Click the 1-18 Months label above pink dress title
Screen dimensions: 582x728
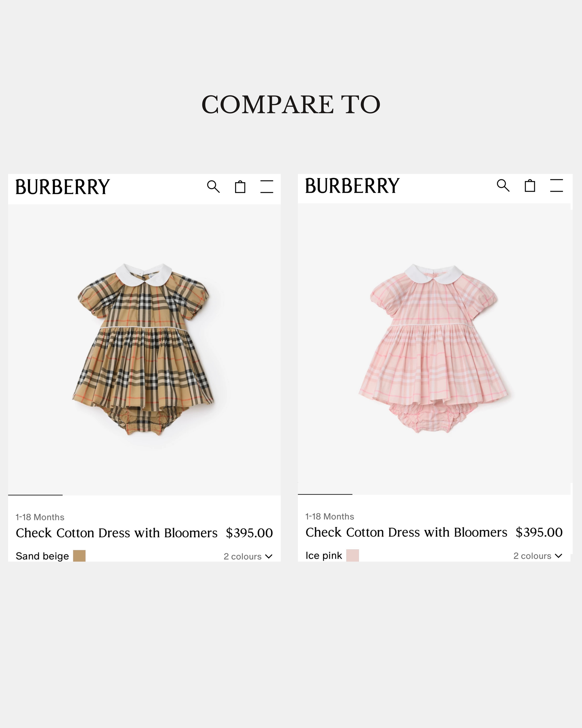coord(330,516)
